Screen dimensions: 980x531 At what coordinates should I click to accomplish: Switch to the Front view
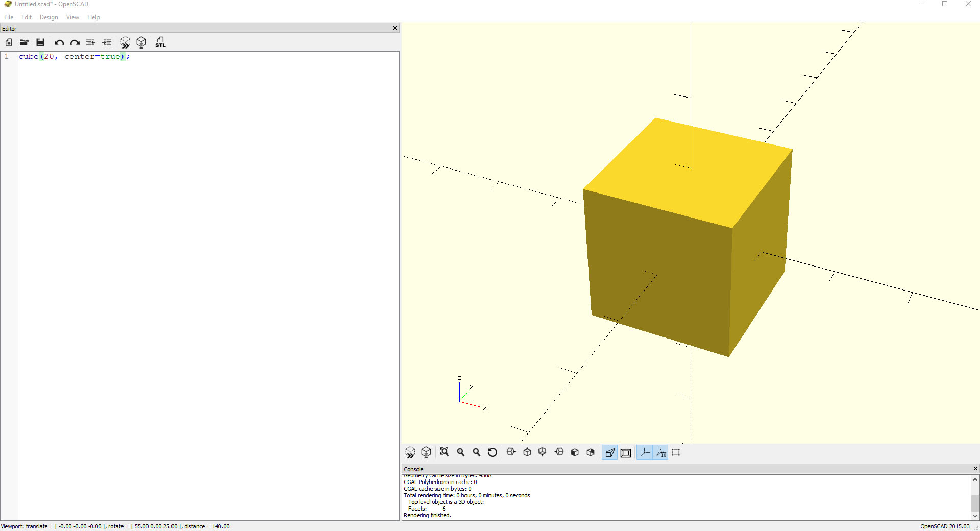tap(575, 452)
